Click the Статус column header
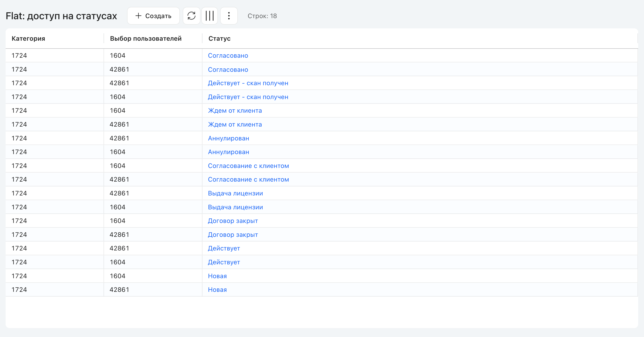The image size is (644, 337). point(219,38)
